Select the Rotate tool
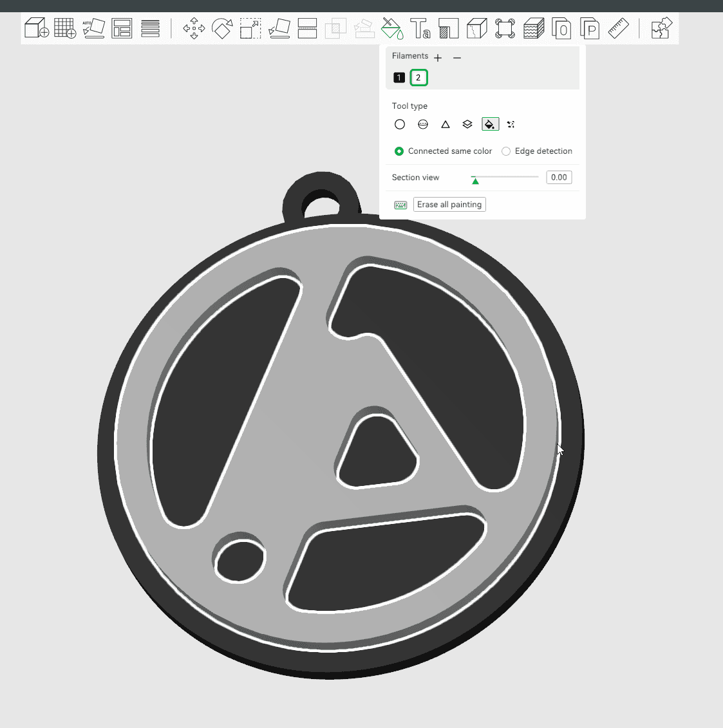723x728 pixels. coord(222,28)
